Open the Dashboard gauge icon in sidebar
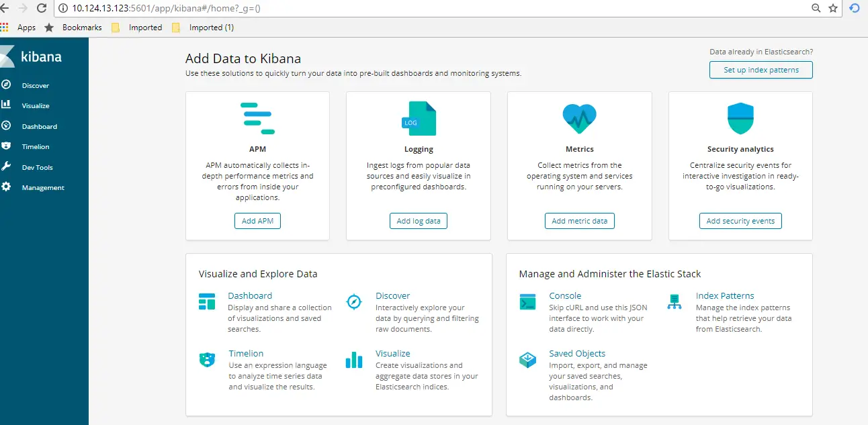Viewport: 868px width, 425px height. click(6, 126)
